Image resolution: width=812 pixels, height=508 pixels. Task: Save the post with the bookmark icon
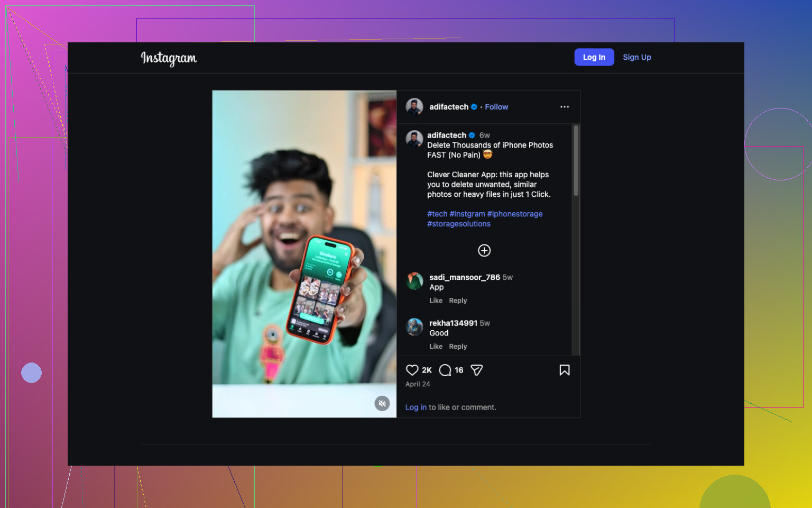[565, 370]
